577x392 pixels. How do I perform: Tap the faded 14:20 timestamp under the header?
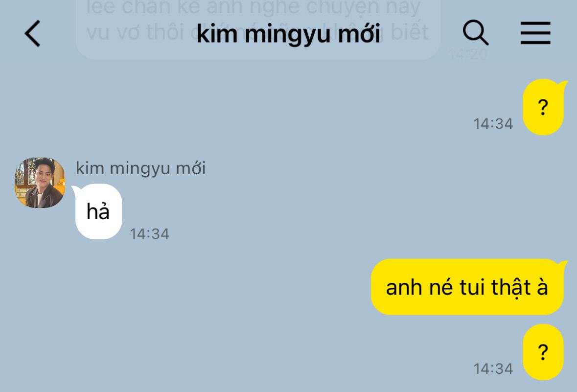coord(468,54)
